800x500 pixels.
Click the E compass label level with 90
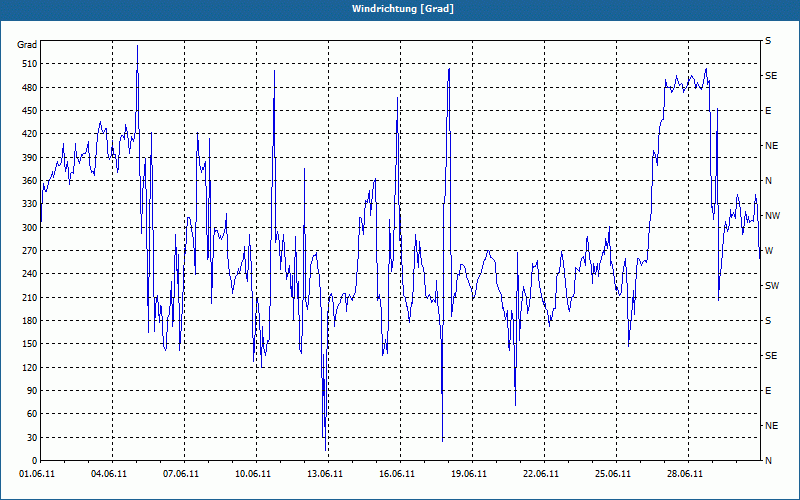(x=768, y=391)
